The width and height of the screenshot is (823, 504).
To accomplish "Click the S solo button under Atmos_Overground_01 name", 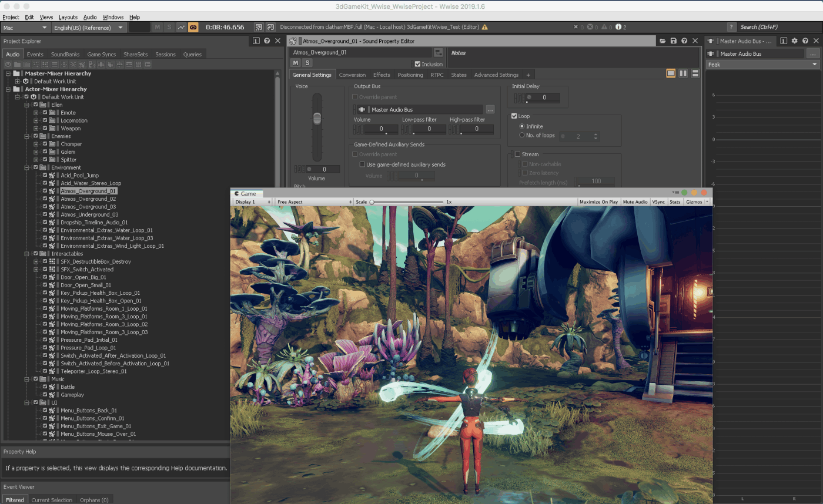I will (307, 63).
